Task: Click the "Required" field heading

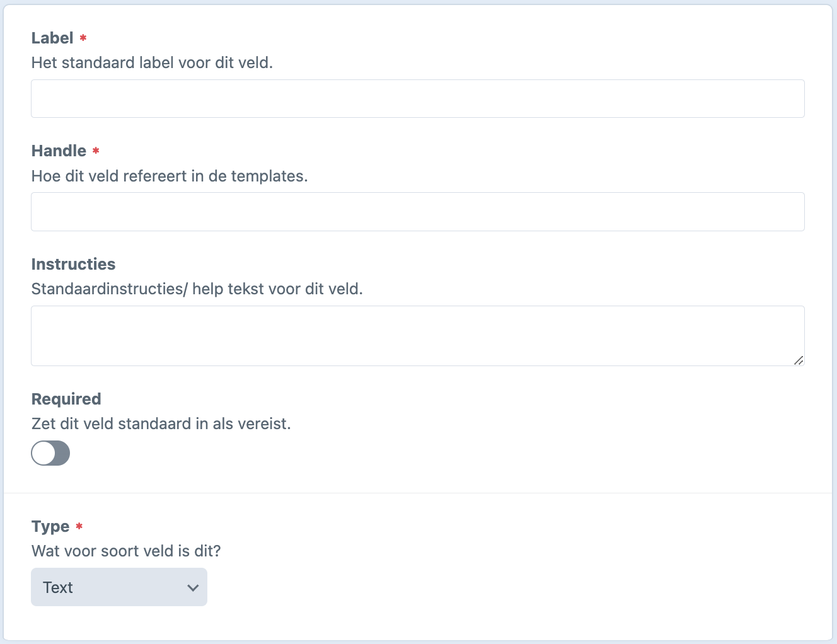Action: (x=66, y=399)
